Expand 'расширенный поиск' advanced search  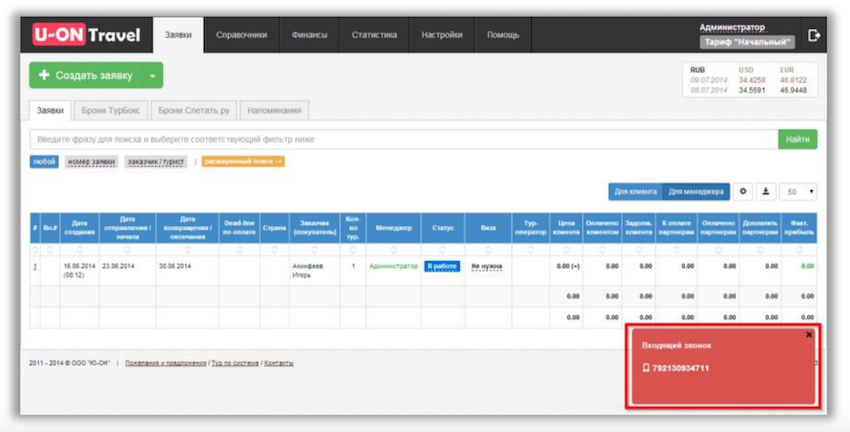[x=243, y=161]
